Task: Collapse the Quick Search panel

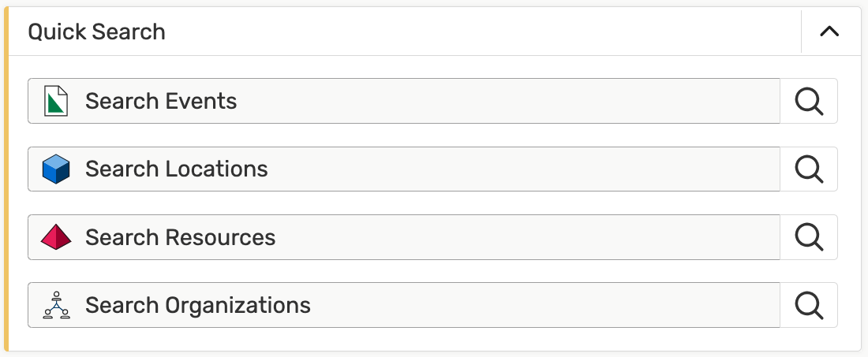Action: pos(829,32)
